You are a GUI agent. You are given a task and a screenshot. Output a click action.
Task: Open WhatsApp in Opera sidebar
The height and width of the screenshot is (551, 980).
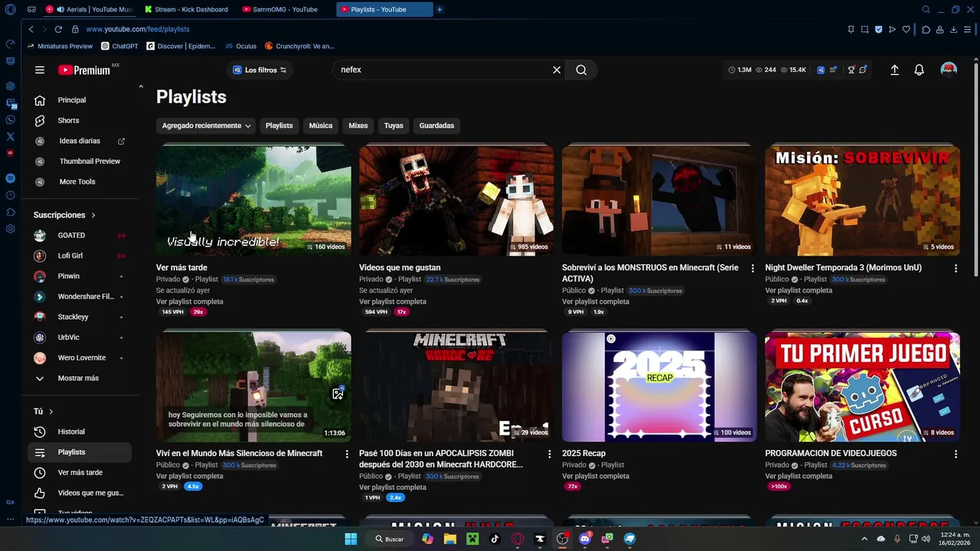[x=10, y=119]
